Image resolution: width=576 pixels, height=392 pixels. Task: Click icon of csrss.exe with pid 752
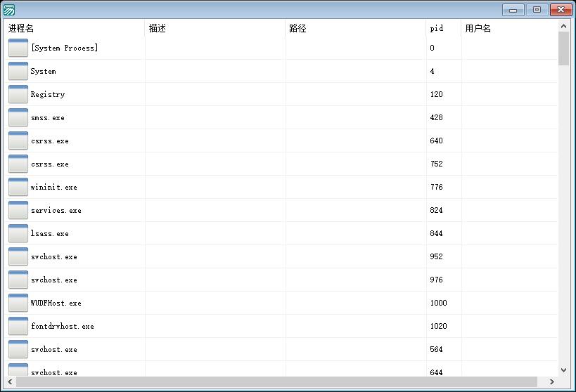[x=18, y=164]
